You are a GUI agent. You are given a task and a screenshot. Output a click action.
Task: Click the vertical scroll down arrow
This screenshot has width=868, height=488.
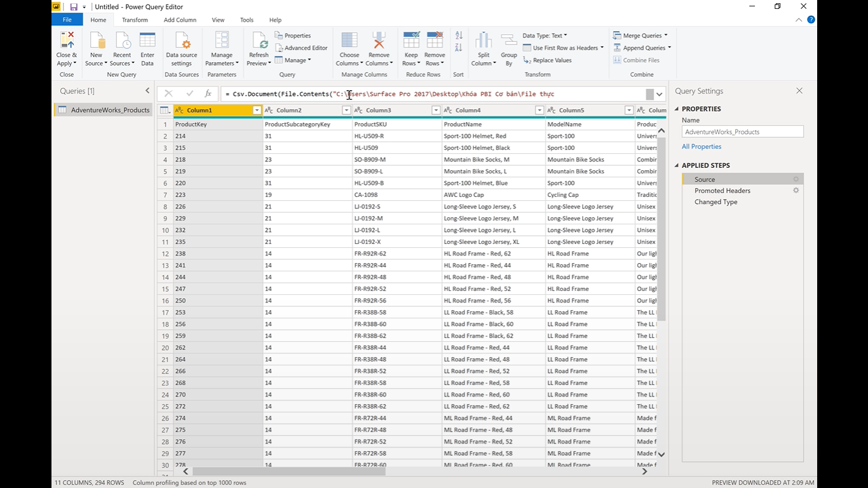661,454
